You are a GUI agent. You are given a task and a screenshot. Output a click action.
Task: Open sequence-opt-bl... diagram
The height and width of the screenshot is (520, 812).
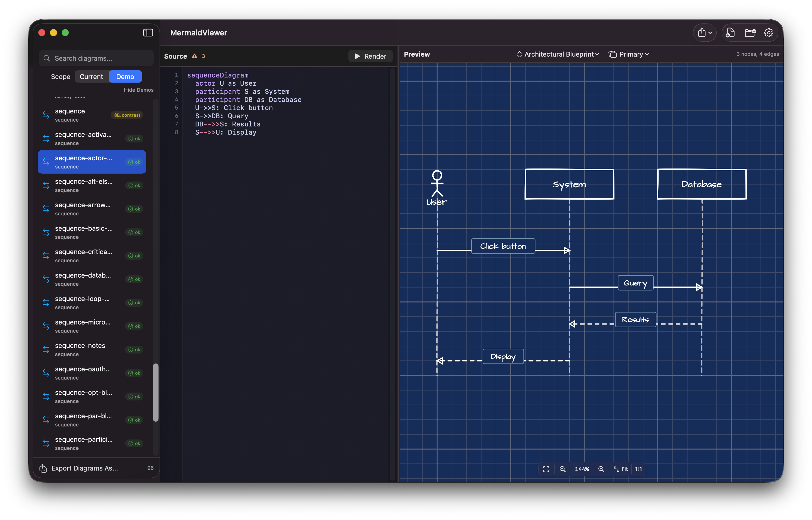tap(92, 396)
